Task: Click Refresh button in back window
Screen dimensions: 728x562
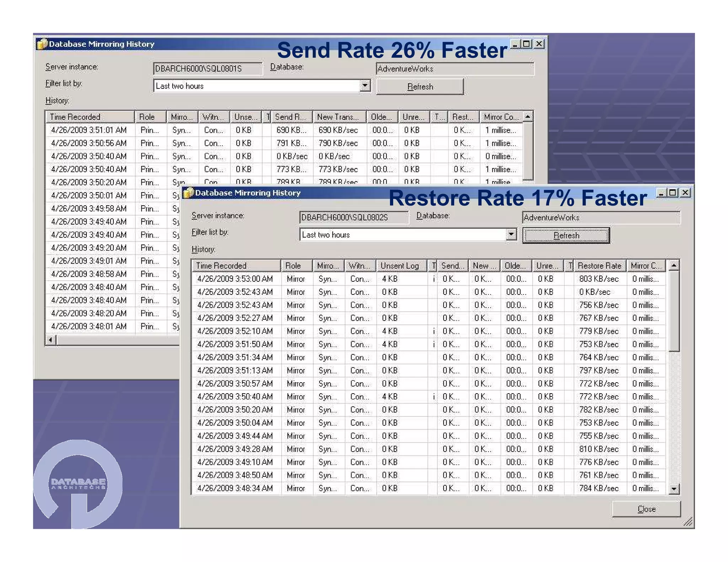Action: coord(420,87)
